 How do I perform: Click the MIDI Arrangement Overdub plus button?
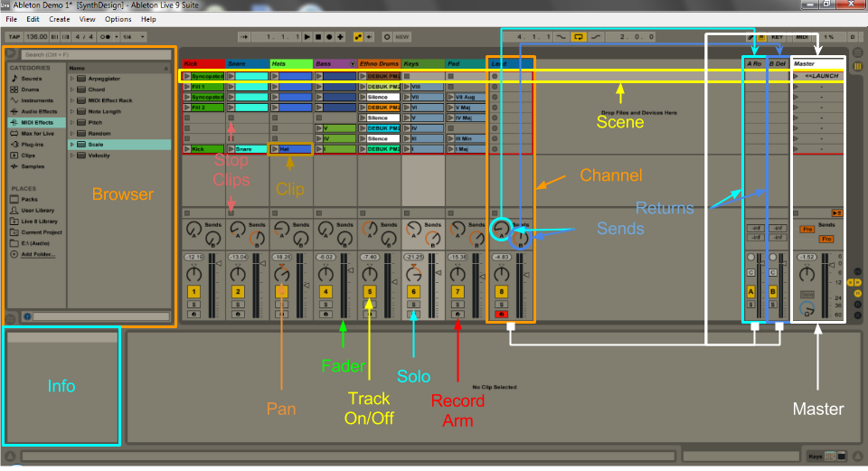pyautogui.click(x=341, y=37)
